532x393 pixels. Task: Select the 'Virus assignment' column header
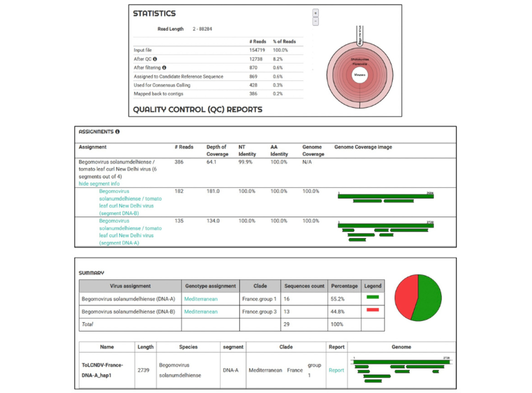pos(130,286)
